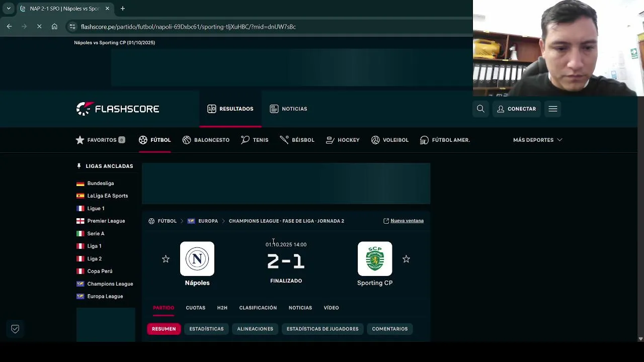
Task: Switch to the match Noticias tab
Action: (300, 308)
